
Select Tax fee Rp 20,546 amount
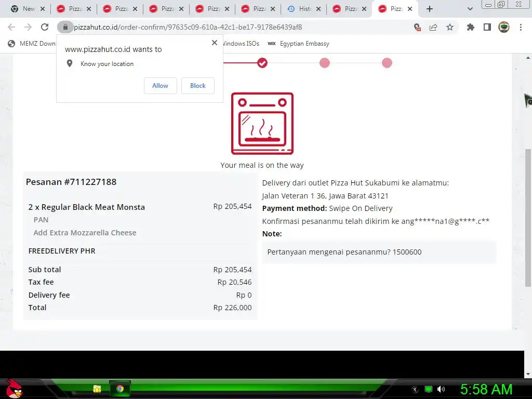coord(234,282)
